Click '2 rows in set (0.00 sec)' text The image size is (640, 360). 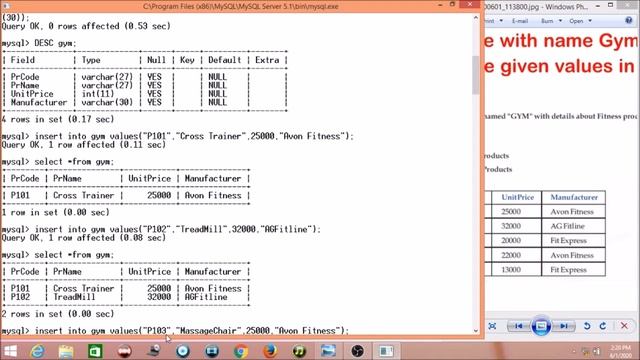point(58,314)
